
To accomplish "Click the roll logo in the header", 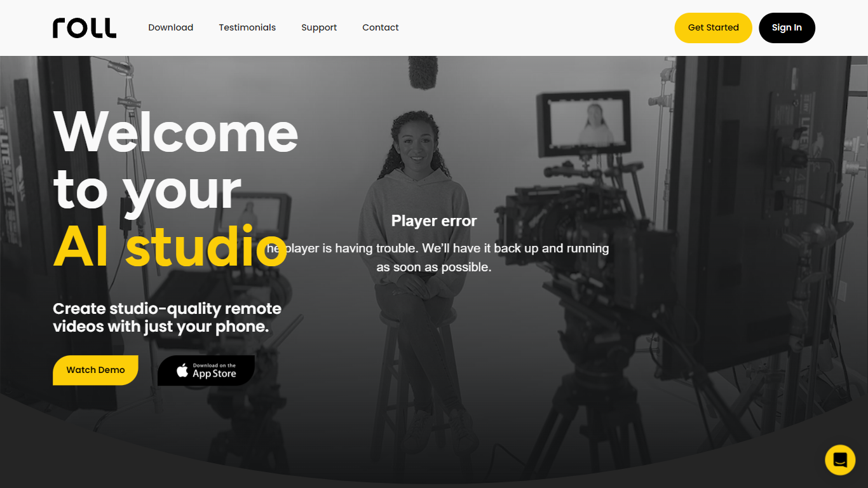I will pyautogui.click(x=85, y=28).
